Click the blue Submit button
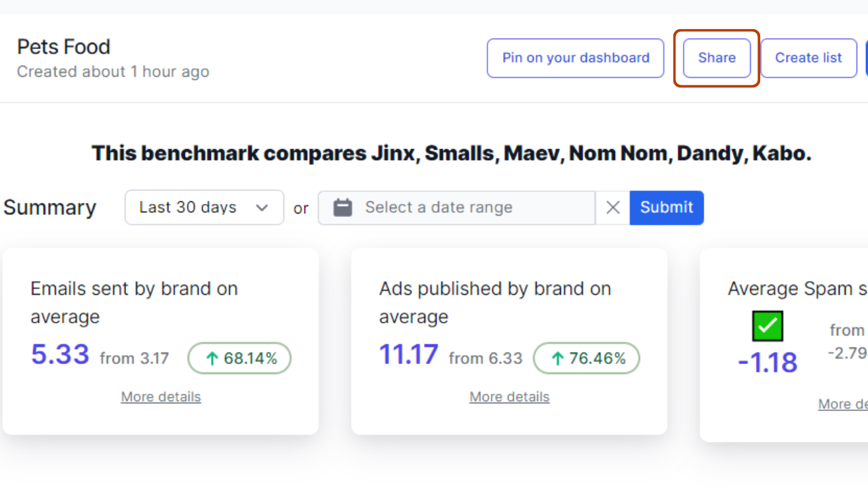This screenshot has width=868, height=488. (667, 207)
